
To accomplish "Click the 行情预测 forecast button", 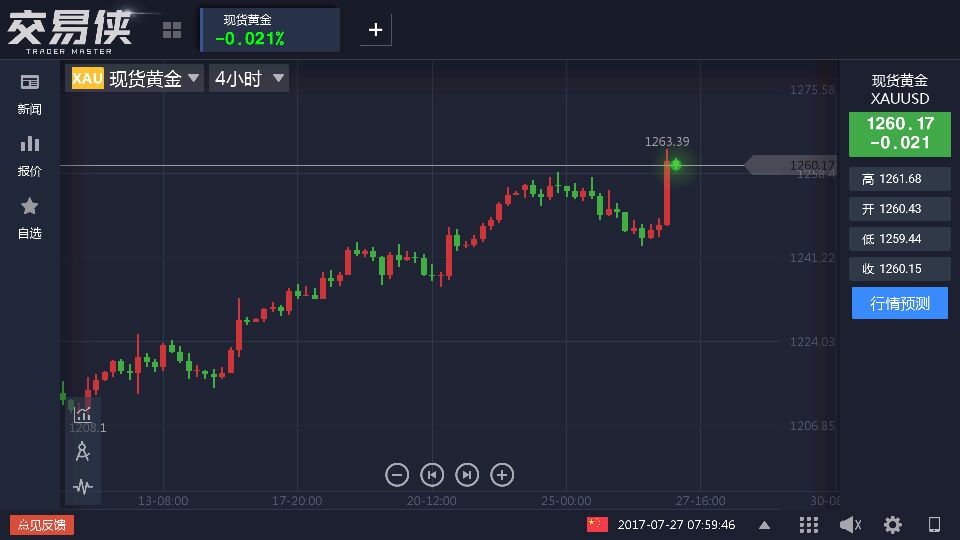I will 900,303.
